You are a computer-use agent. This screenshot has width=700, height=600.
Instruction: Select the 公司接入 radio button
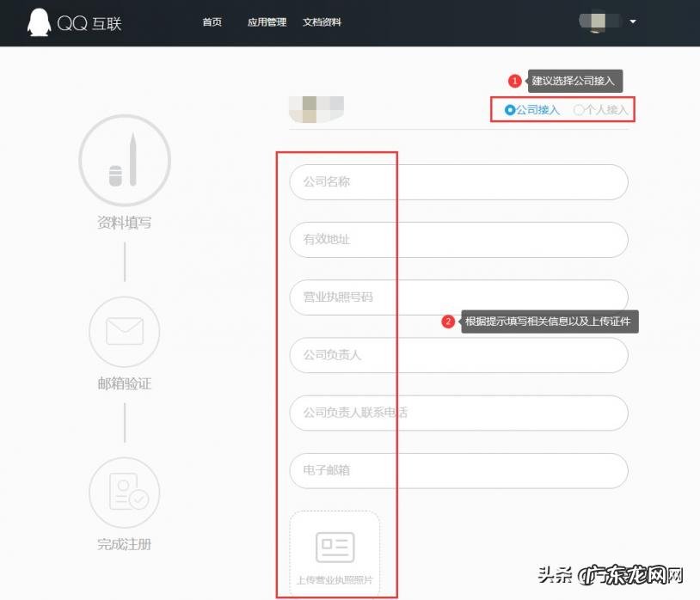508,110
